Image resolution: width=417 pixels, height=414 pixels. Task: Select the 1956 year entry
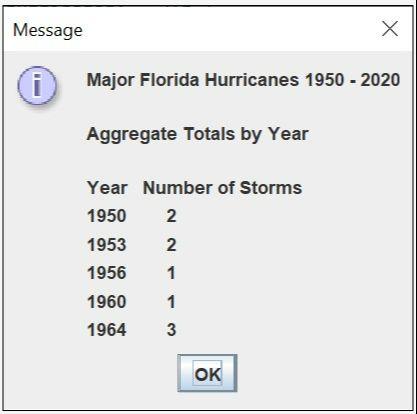pos(107,273)
